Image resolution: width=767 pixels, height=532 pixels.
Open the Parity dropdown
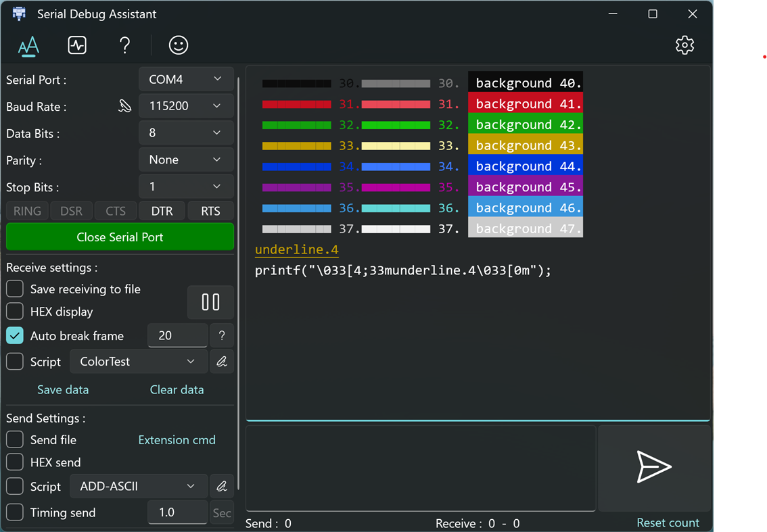[x=185, y=160]
